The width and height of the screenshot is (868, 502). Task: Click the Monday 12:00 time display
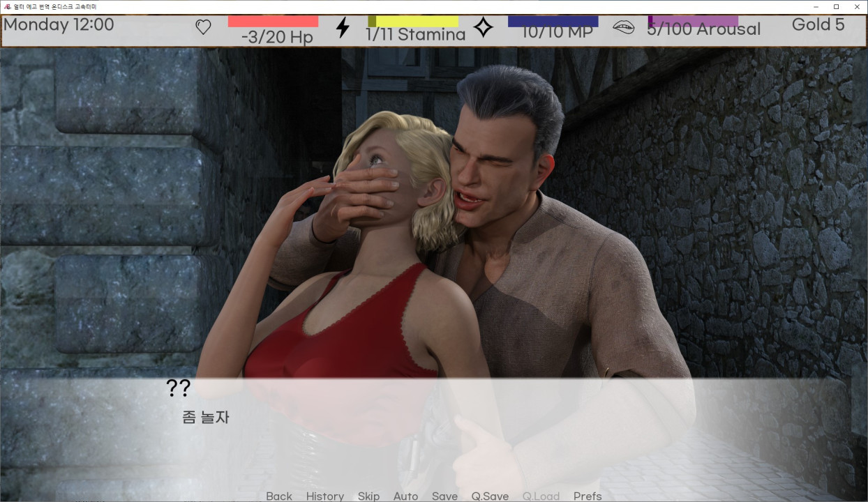tap(59, 25)
